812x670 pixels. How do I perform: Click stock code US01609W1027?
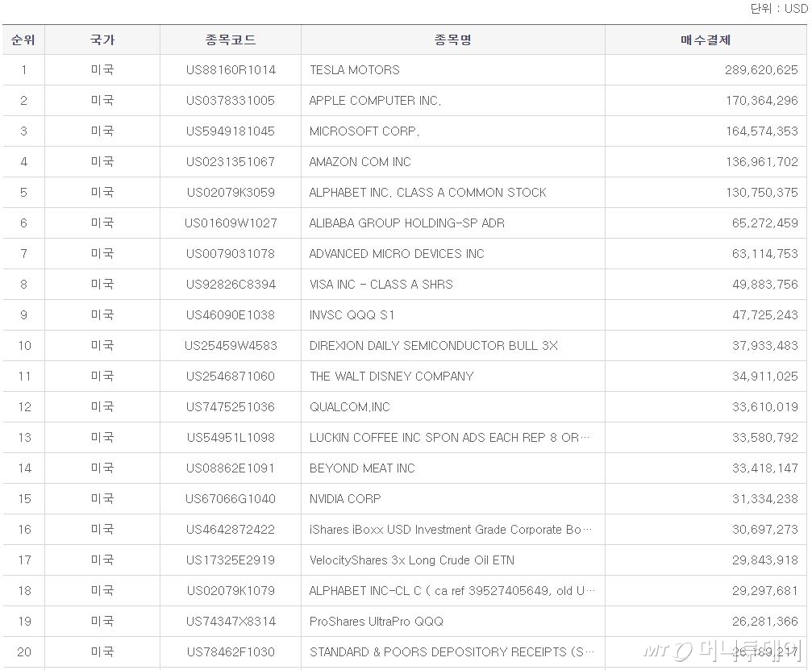coord(231,223)
